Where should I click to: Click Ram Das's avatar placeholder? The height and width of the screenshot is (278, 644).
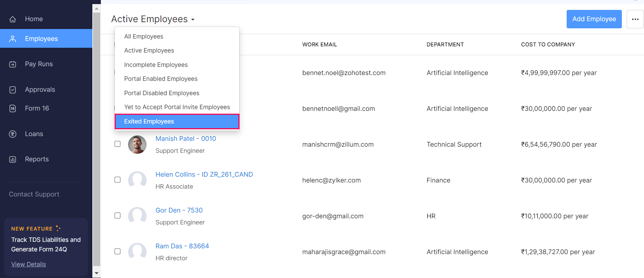[137, 252]
